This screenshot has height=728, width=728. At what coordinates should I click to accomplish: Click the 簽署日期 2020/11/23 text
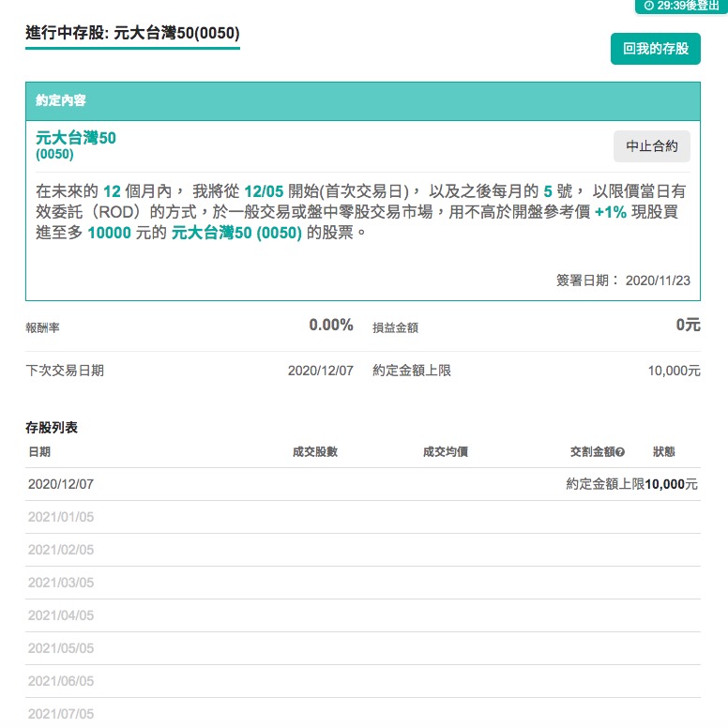click(623, 281)
